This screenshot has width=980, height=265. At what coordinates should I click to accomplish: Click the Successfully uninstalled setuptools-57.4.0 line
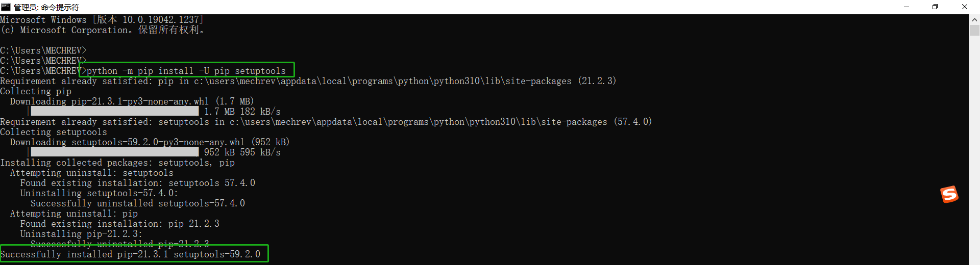[x=138, y=203]
